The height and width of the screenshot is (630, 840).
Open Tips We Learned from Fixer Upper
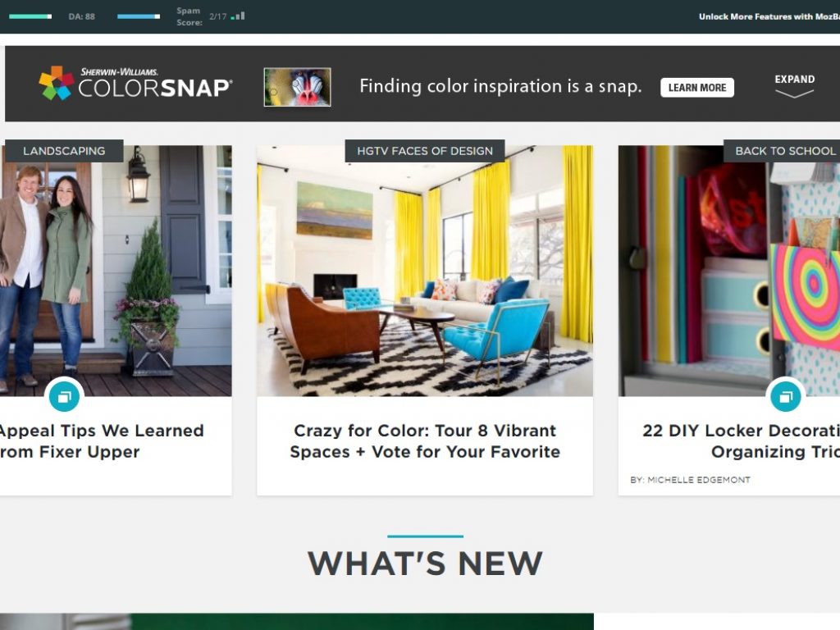(101, 441)
